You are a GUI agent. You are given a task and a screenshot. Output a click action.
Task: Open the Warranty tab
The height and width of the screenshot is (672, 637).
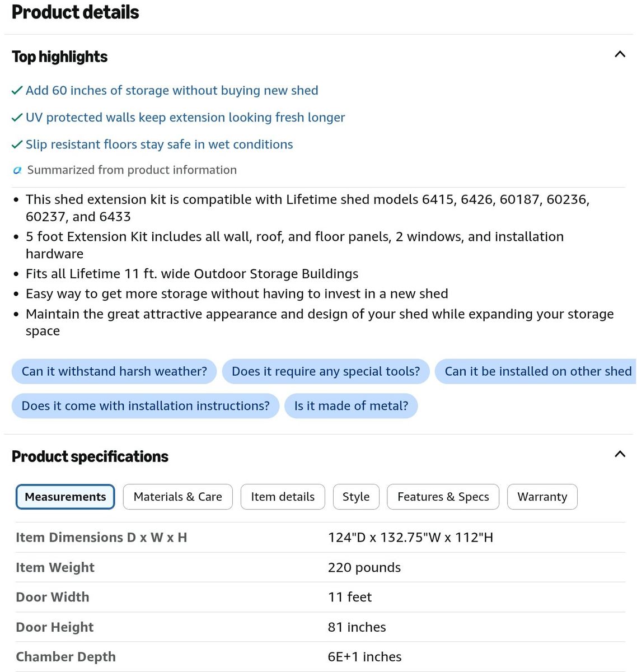(x=542, y=497)
